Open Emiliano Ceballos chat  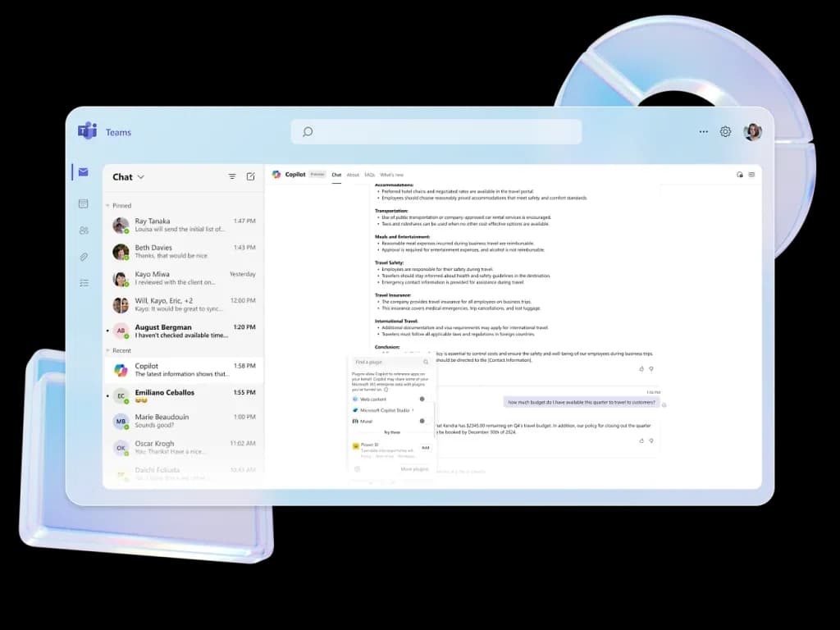tap(183, 396)
